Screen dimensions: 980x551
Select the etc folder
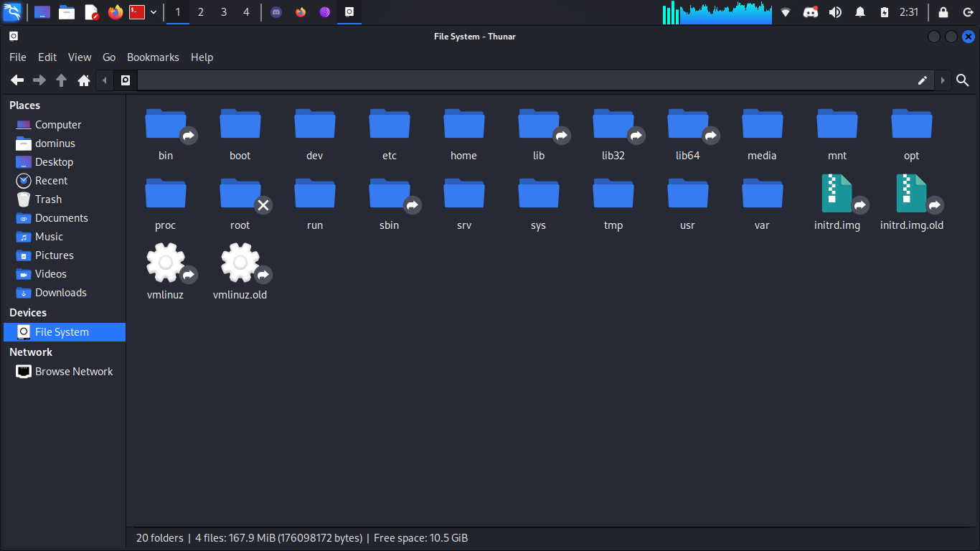(x=390, y=124)
